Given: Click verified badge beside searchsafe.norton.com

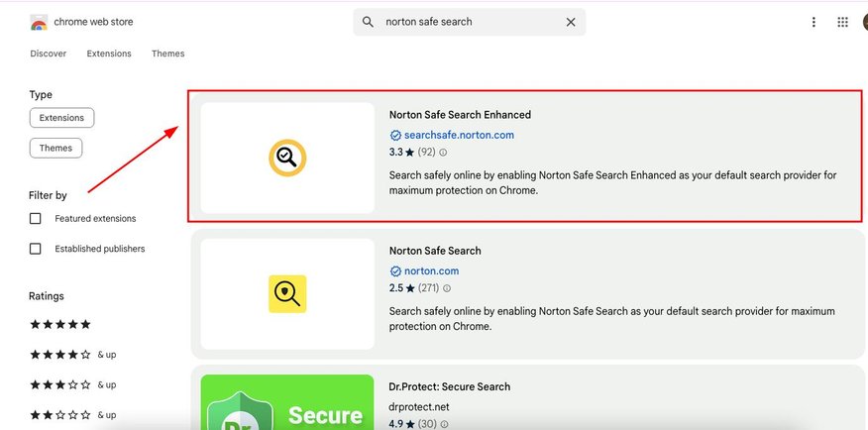Looking at the screenshot, I should (395, 135).
